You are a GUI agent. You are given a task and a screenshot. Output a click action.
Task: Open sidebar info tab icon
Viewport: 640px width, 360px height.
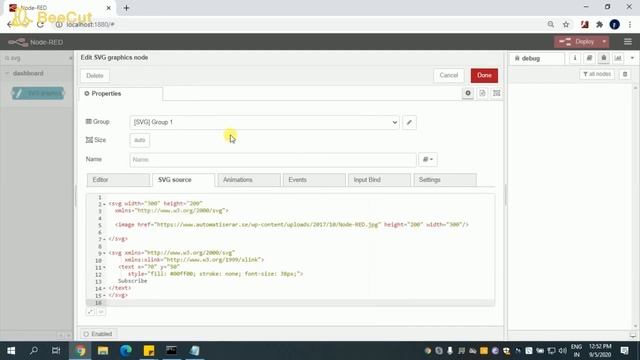575,58
